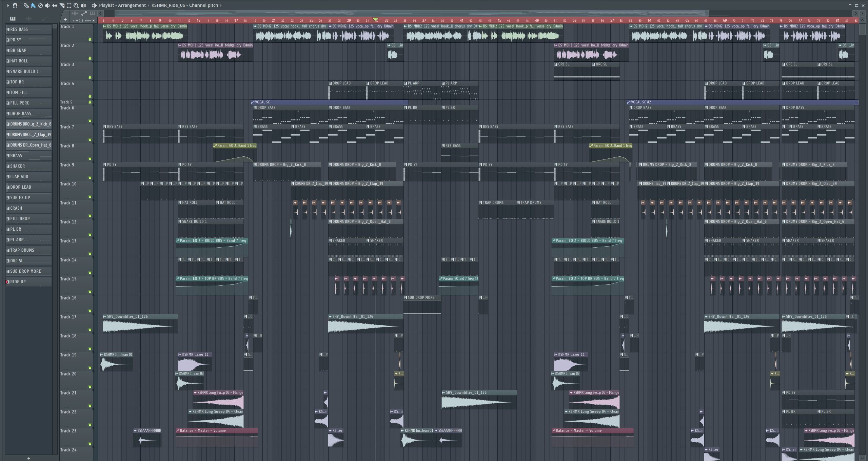Open arrow after Playlist - Arrangement
The width and height of the screenshot is (868, 461).
click(149, 5)
